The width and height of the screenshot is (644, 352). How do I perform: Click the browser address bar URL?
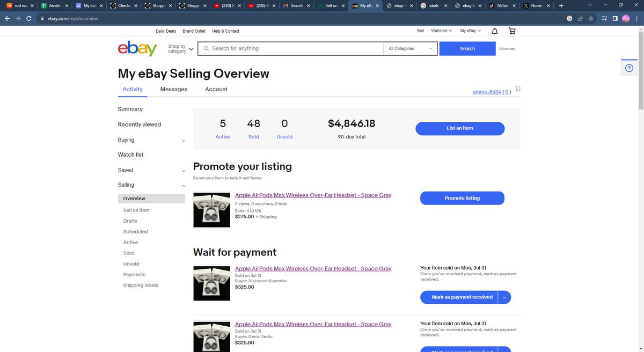click(73, 18)
